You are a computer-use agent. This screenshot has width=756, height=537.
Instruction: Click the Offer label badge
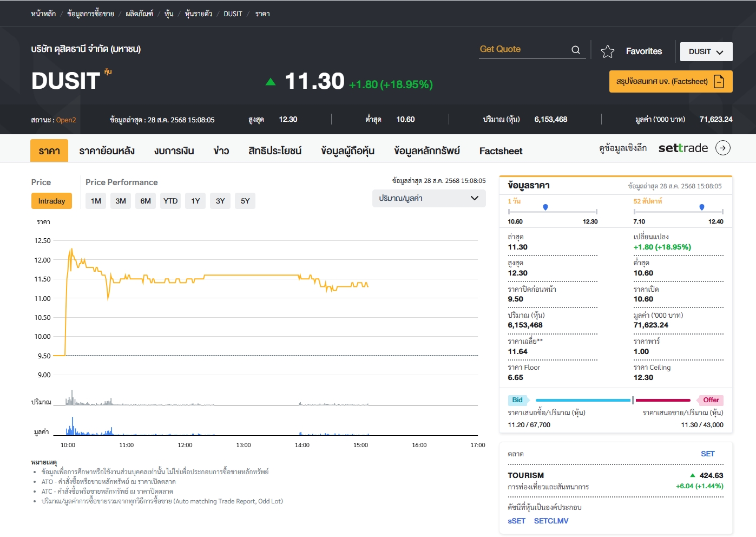(711, 400)
